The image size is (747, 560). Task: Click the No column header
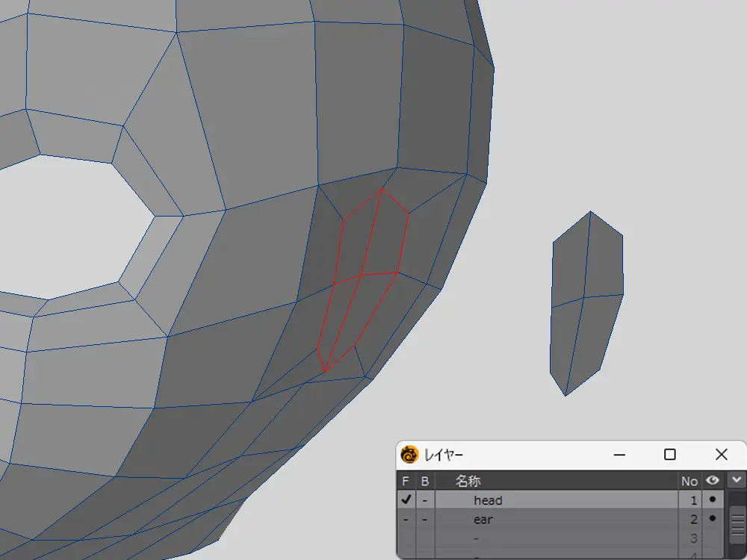pos(689,481)
